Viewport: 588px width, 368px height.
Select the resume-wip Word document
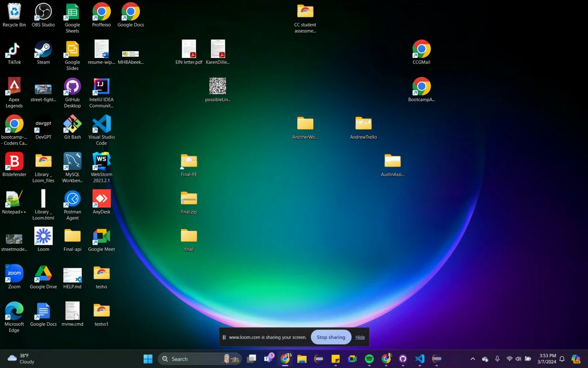(x=102, y=52)
